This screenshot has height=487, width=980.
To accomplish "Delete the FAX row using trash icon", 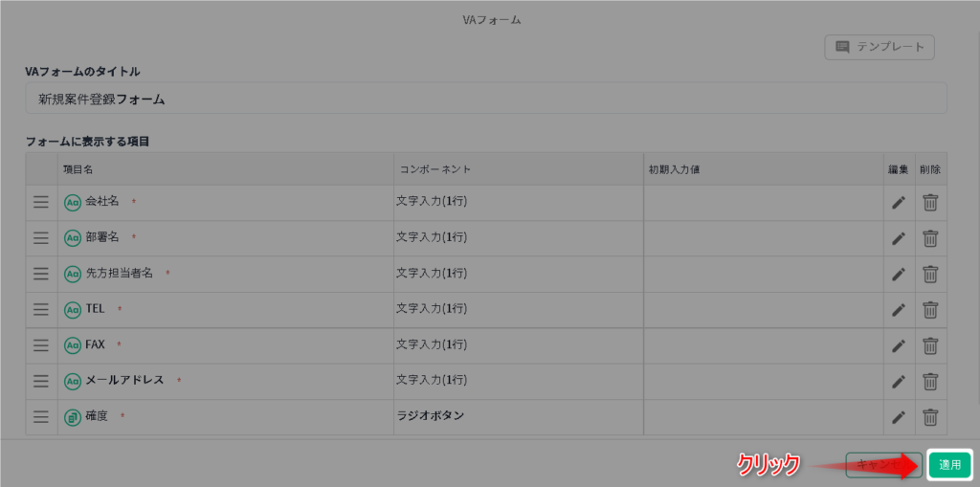I will [x=930, y=345].
